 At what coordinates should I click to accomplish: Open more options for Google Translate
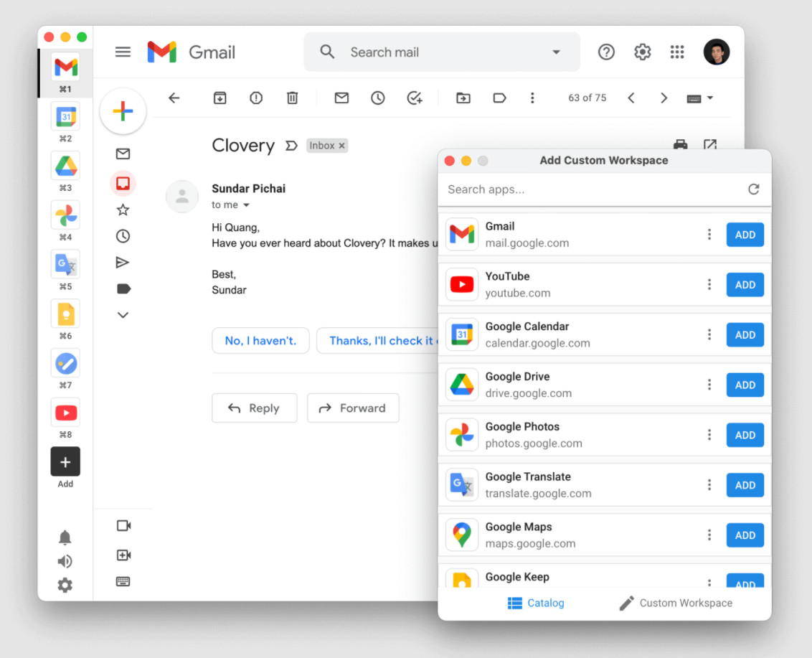click(x=709, y=485)
